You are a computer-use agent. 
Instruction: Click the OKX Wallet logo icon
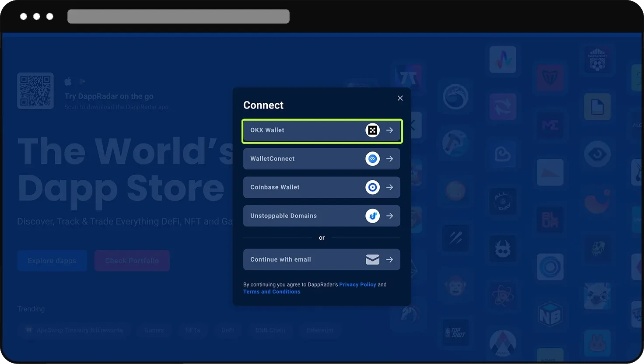[x=372, y=130]
